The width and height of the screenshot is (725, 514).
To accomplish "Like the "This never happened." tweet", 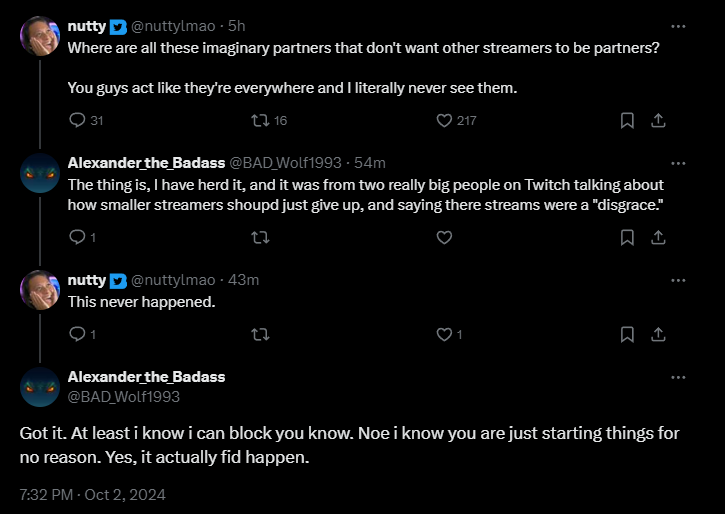I will click(445, 335).
